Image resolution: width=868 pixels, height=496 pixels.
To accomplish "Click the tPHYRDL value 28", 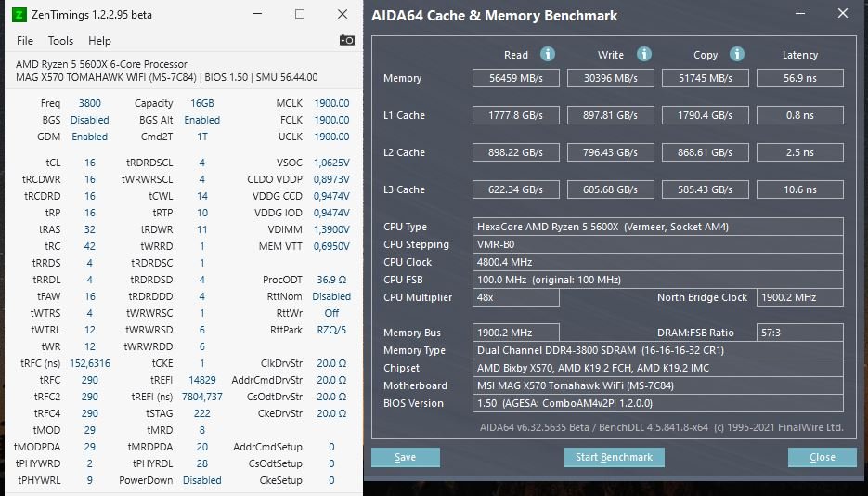I will (202, 463).
